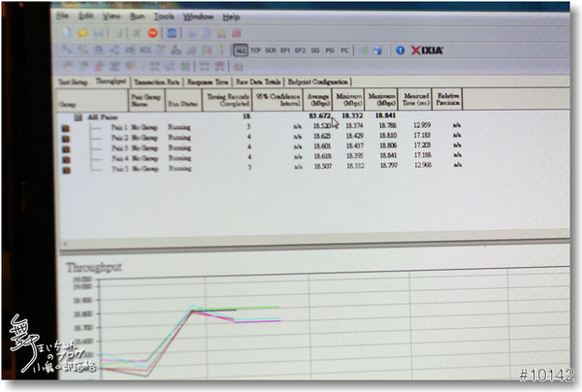
Task: Switch to the Test Setup tab
Action: (x=73, y=82)
